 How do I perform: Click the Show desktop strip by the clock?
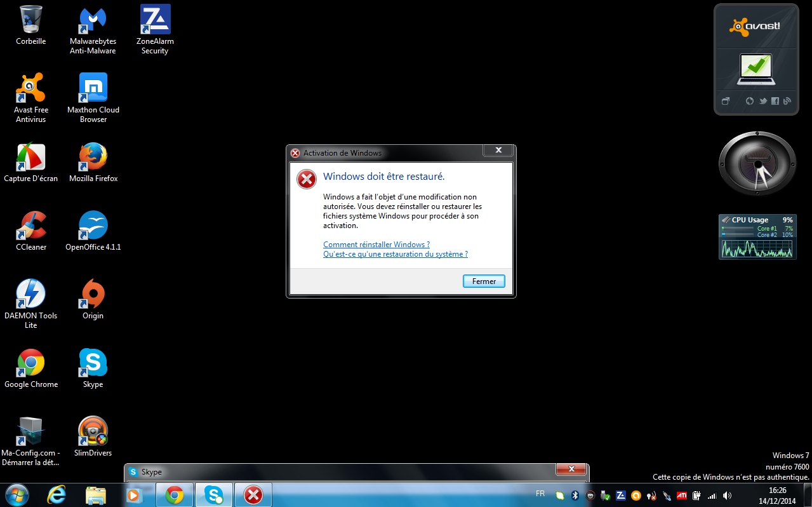point(808,494)
